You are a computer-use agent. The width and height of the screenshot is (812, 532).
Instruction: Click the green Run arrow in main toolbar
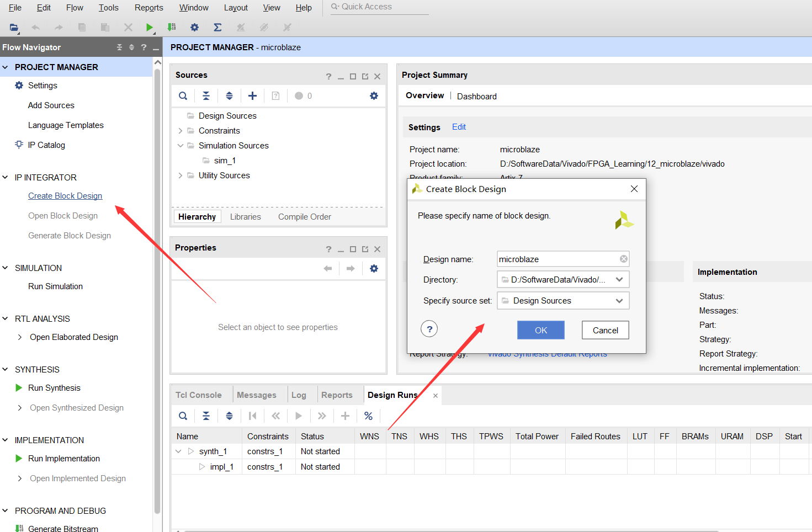[x=149, y=27]
